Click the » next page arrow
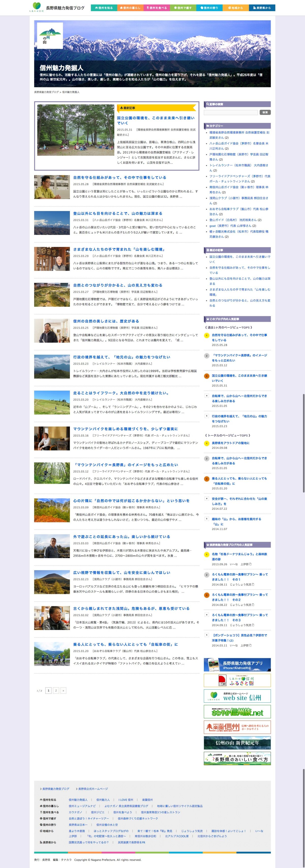The width and height of the screenshot is (305, 868). pyautogui.click(x=63, y=690)
